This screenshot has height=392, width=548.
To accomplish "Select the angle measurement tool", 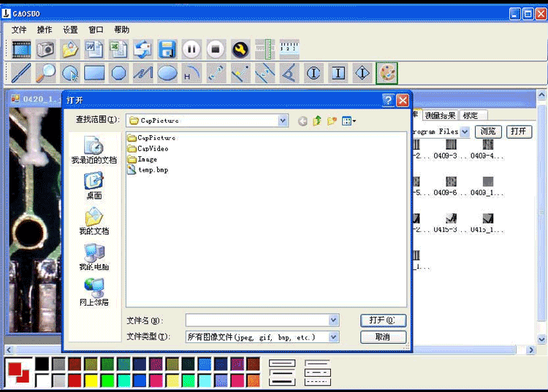I will 289,73.
